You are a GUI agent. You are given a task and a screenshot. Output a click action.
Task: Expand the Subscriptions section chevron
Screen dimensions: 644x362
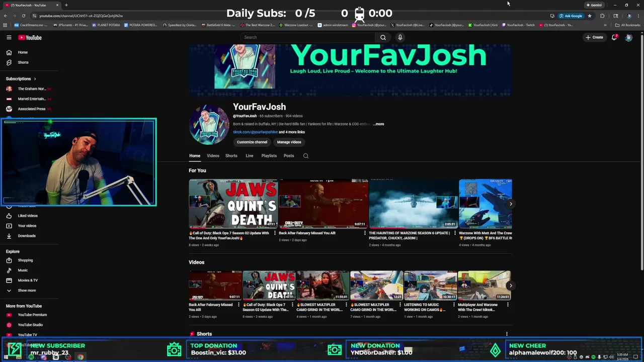35,79
